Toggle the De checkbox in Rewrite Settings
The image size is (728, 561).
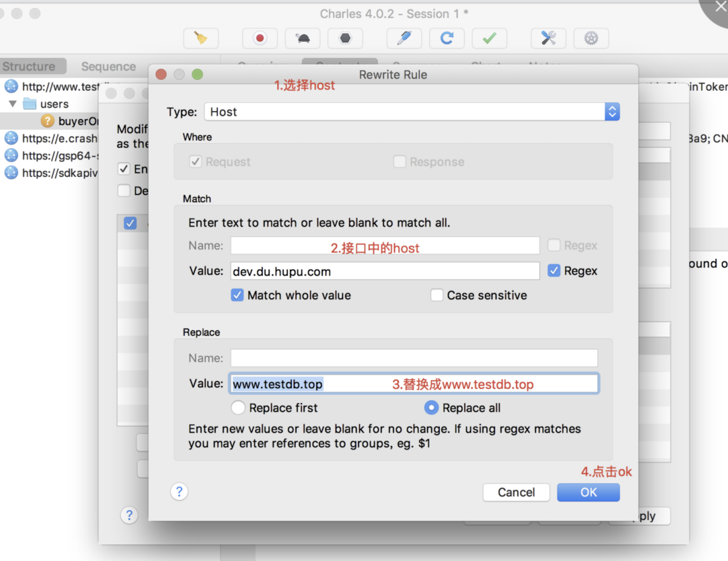[123, 190]
